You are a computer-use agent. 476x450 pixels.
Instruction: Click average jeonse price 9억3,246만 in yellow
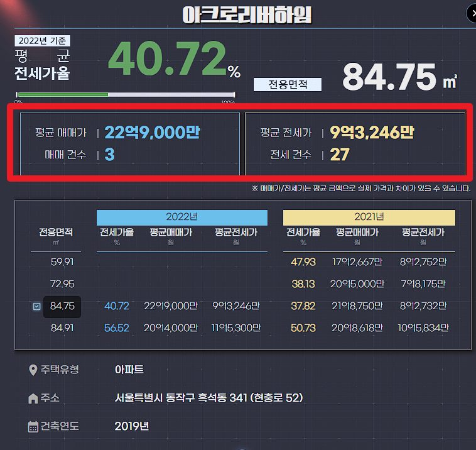tap(372, 133)
